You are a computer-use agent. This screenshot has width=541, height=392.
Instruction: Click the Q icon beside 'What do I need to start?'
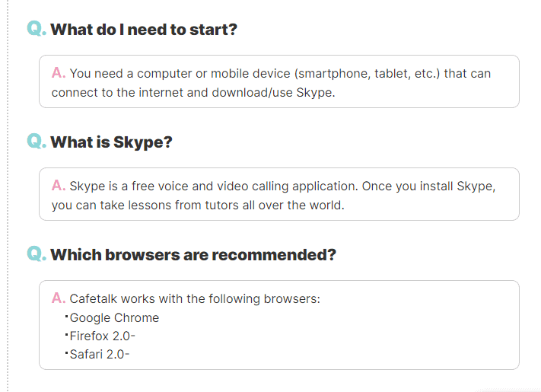coord(36,29)
